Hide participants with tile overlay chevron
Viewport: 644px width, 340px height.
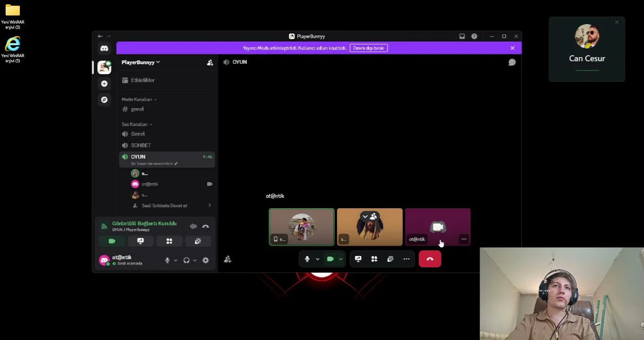(365, 217)
